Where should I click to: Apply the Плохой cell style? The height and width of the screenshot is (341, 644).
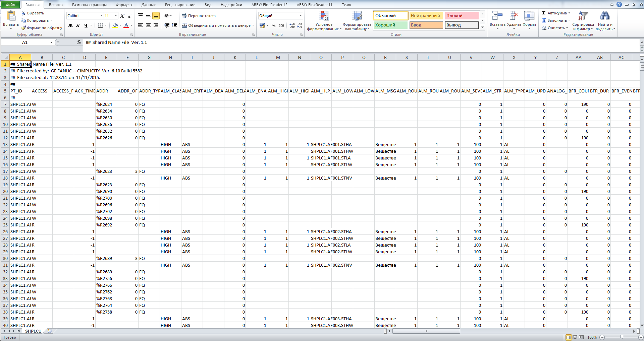[x=461, y=16]
